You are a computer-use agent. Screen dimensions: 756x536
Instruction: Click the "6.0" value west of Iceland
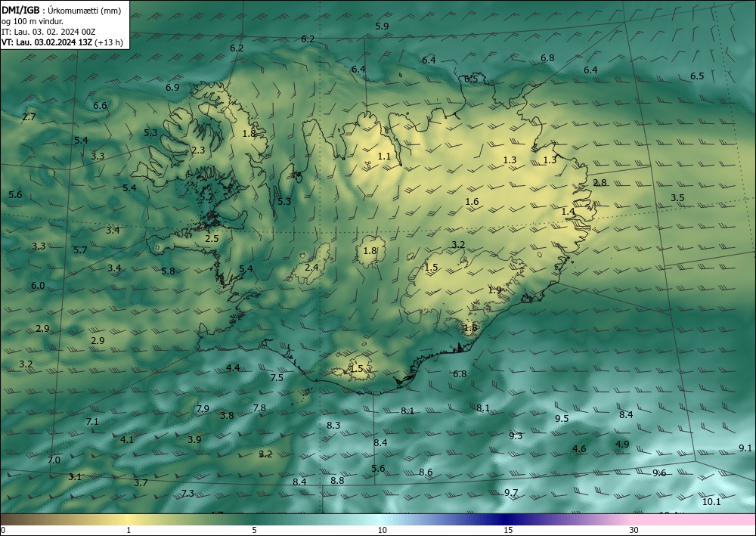coord(38,285)
